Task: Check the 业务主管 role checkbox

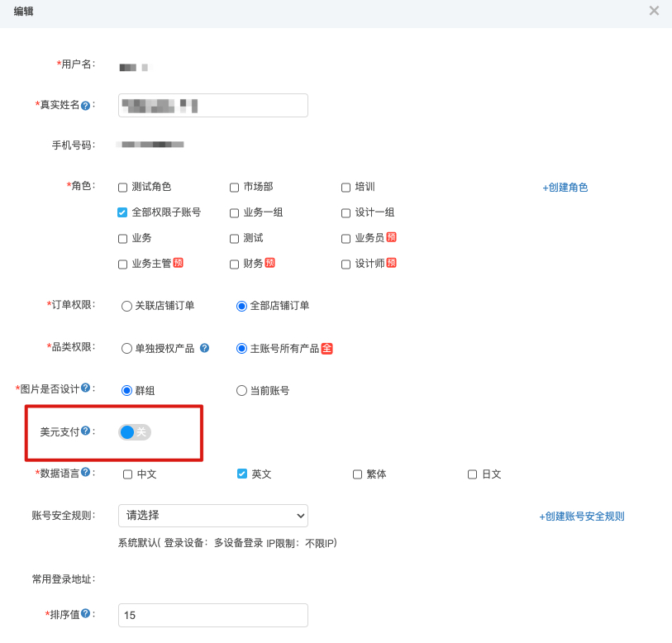Action: [x=122, y=264]
